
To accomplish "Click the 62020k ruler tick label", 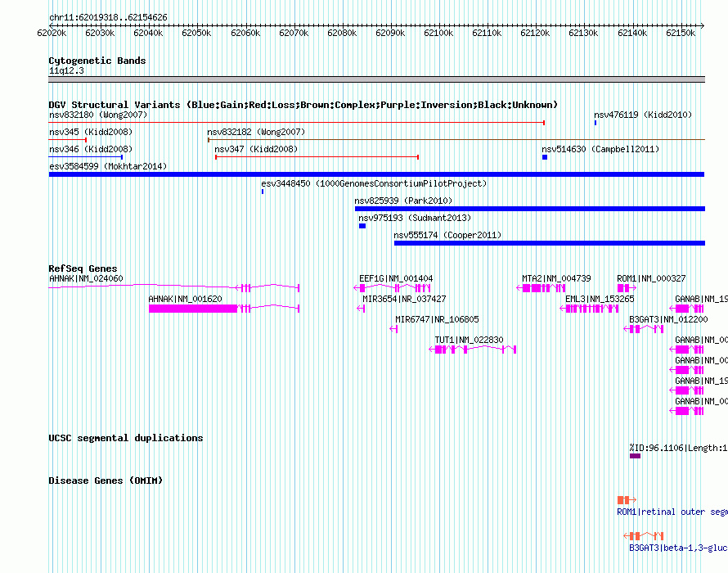I will (52, 33).
